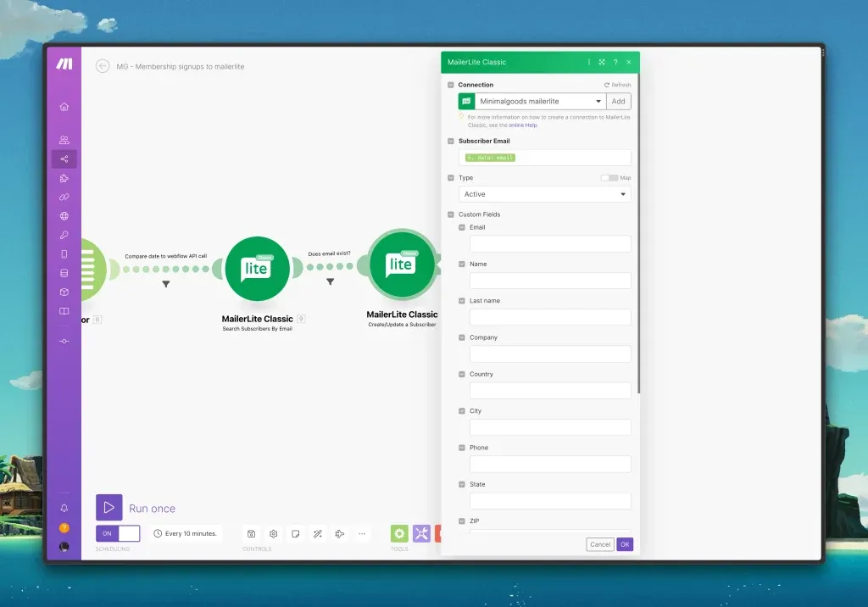
Task: Select the MailerLite Search Subscribers By Email module
Action: [x=257, y=269]
